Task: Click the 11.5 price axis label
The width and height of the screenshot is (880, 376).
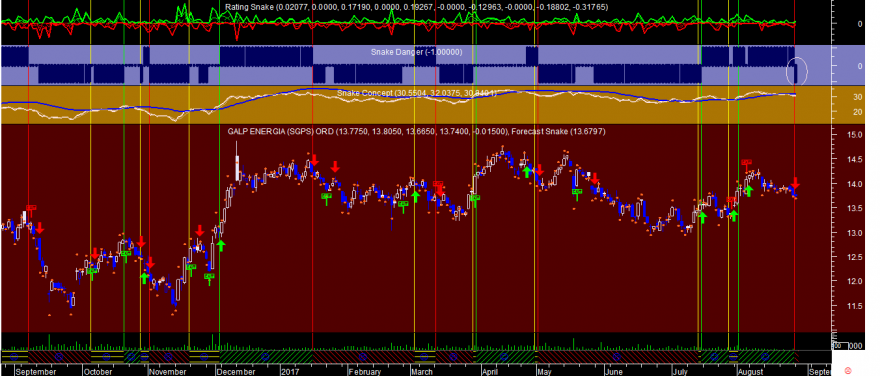Action: 842,306
